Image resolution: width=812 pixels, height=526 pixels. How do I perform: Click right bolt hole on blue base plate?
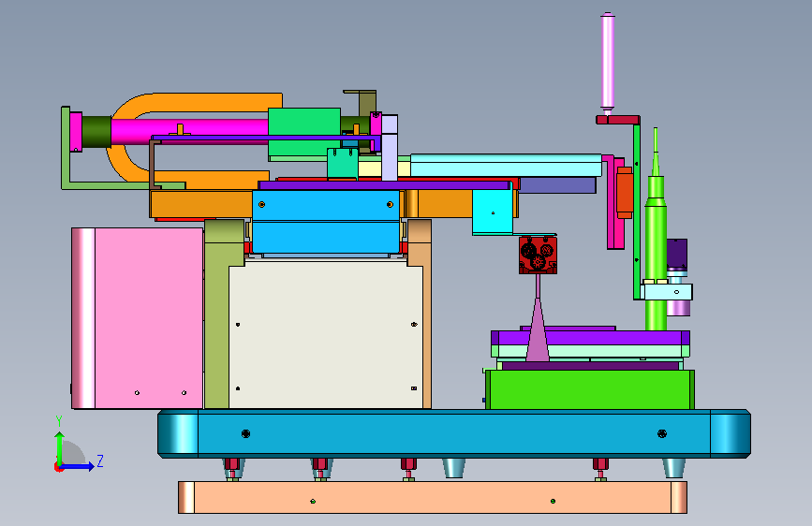[662, 433]
